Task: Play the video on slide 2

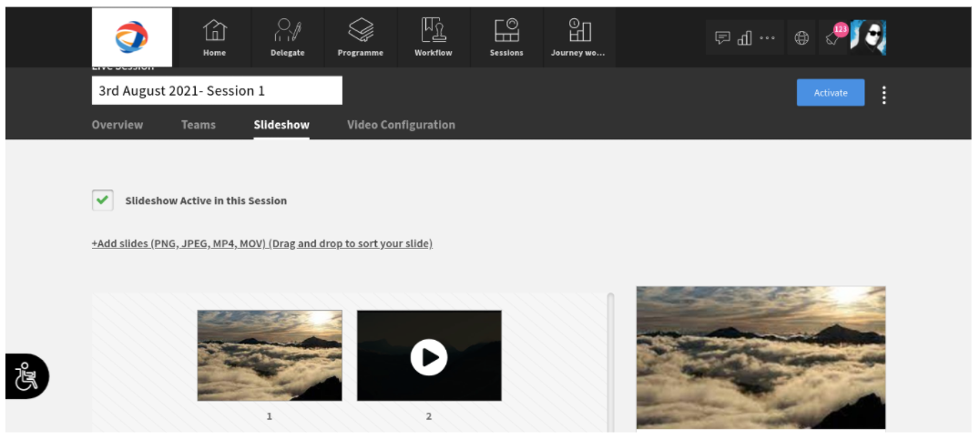Action: click(x=429, y=357)
